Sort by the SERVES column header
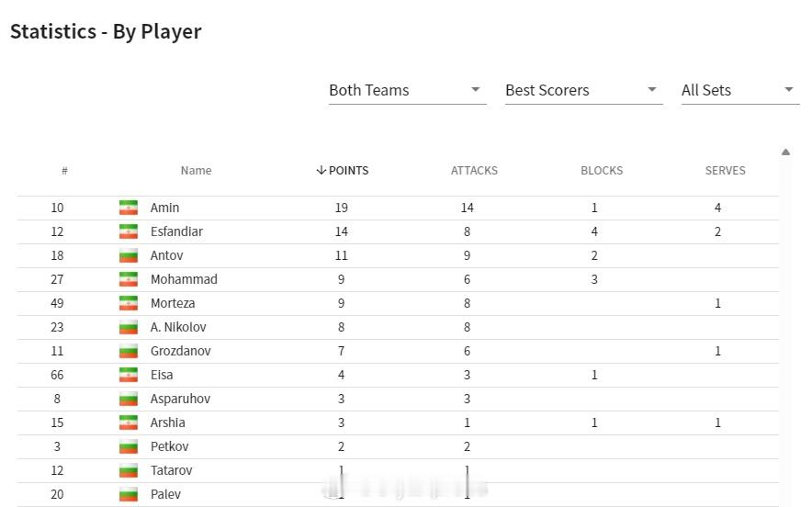 (x=725, y=171)
